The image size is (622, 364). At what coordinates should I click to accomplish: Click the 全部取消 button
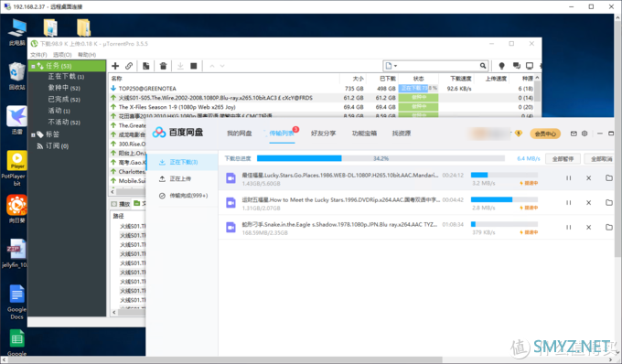tap(600, 158)
